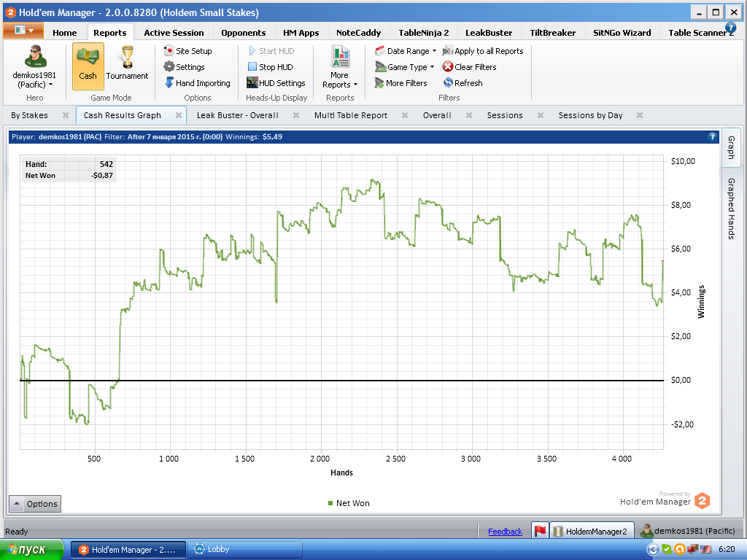Open the SitNGo Wizard tab

[x=622, y=32]
